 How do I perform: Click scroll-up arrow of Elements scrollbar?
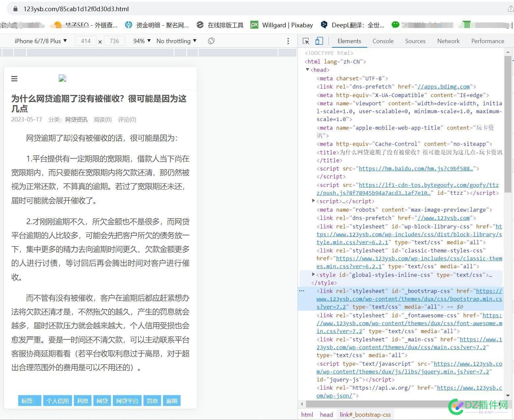(x=508, y=52)
